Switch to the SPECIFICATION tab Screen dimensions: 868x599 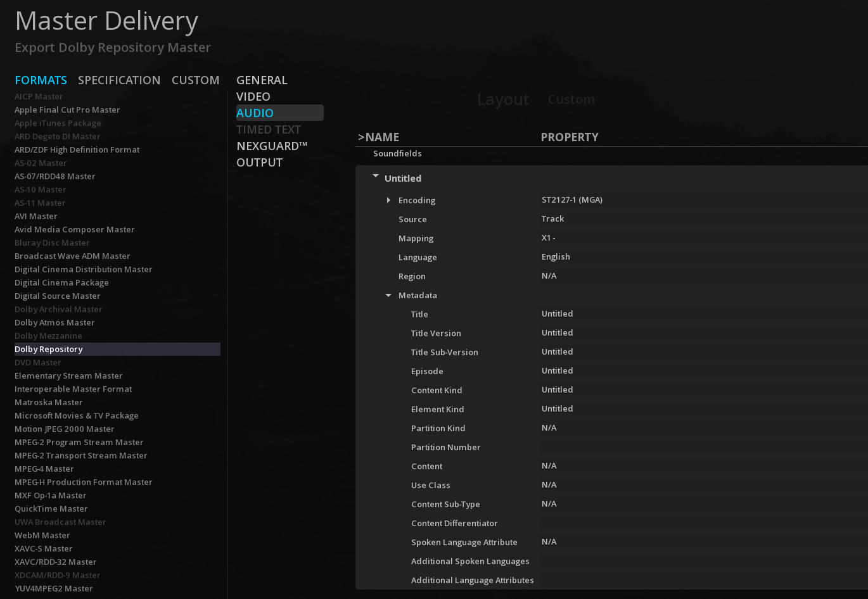point(119,80)
